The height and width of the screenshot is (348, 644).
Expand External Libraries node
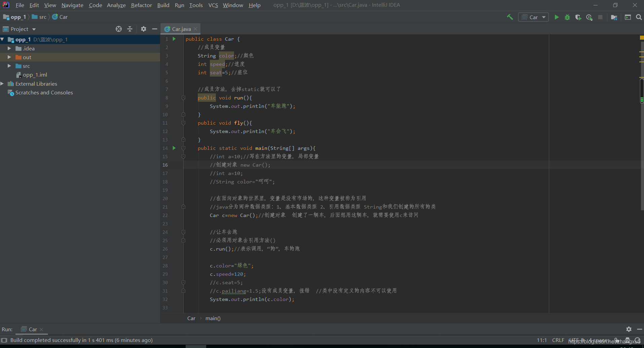tap(2, 84)
